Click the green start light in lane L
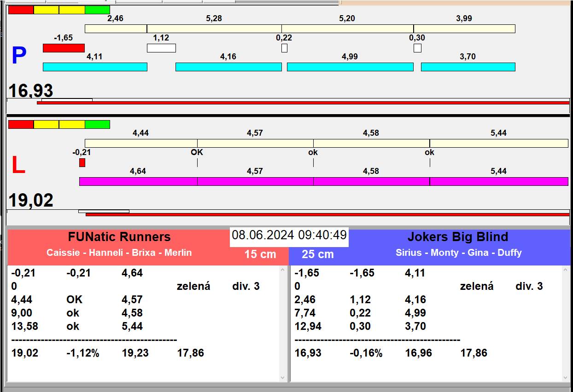573x392 pixels. point(97,124)
